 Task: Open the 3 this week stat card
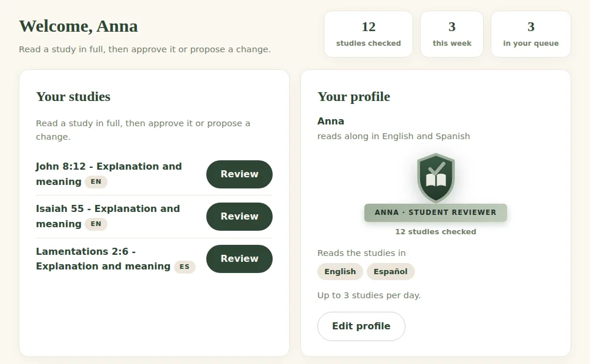click(x=452, y=34)
